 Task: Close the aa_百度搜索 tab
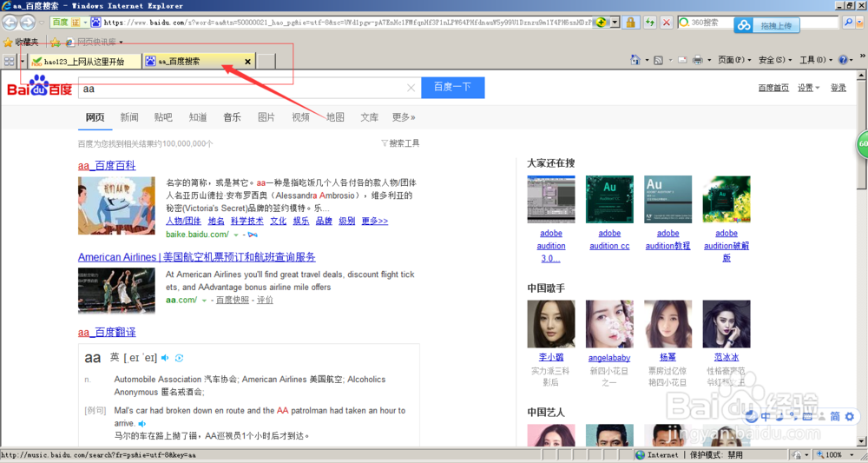pos(248,62)
